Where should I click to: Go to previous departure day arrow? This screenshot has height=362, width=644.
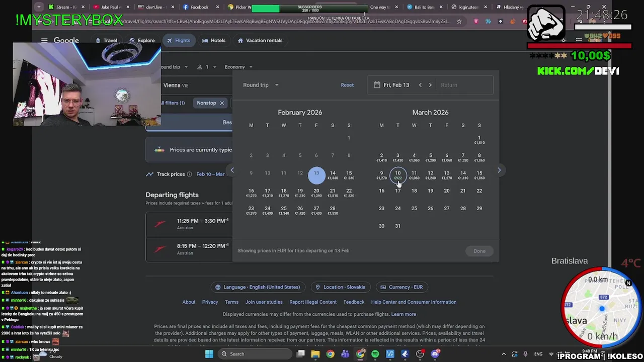[420, 85]
